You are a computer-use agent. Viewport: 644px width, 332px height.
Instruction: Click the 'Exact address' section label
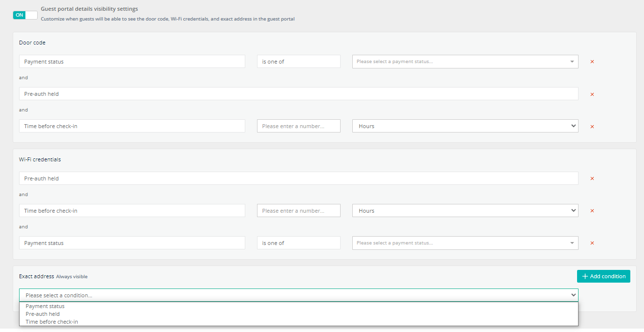pyautogui.click(x=37, y=276)
